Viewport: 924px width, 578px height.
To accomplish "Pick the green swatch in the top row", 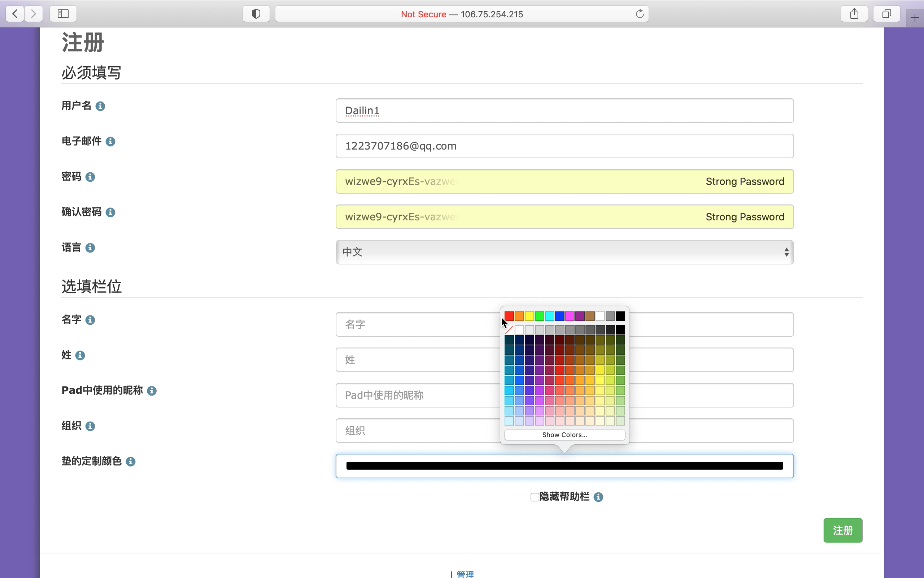I will click(x=540, y=316).
